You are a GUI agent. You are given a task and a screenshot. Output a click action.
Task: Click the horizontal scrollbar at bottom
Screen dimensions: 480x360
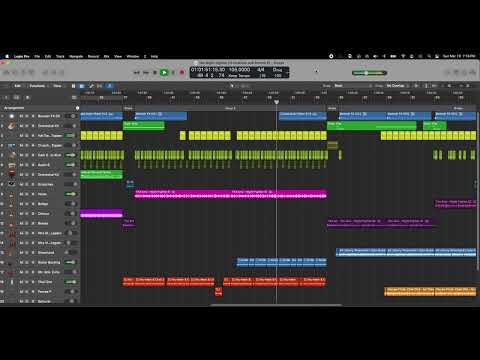276,305
